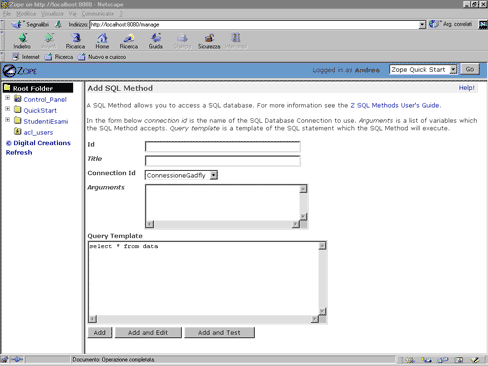Open the Communicator menu
The width and height of the screenshot is (488, 366).
(x=98, y=14)
